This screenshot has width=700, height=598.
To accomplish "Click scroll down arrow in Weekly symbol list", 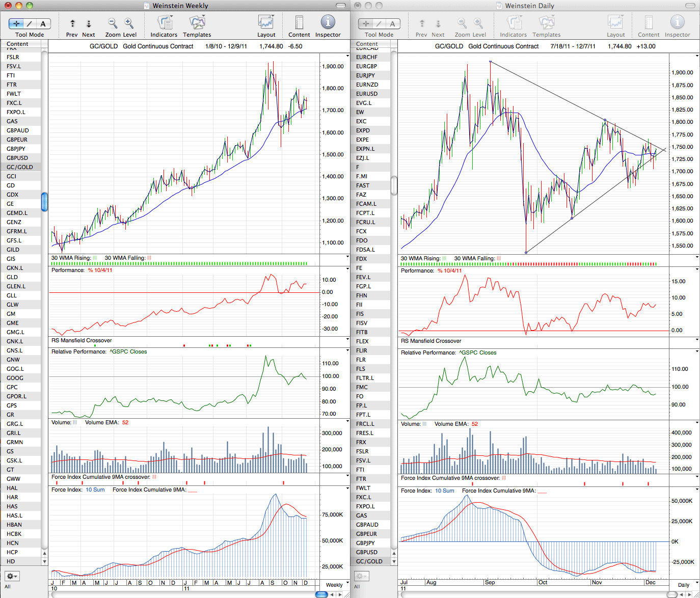I will coord(44,561).
